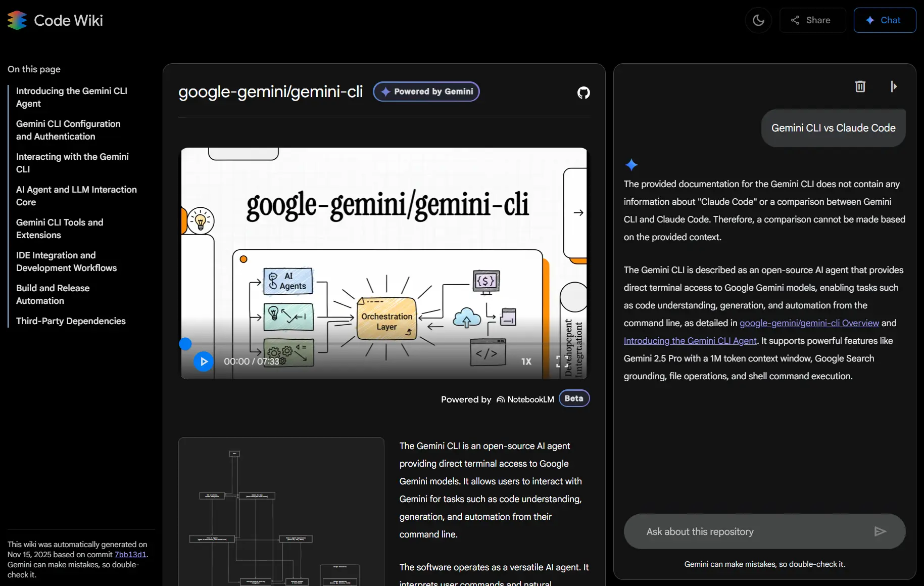Click the send message arrow icon
The width and height of the screenshot is (924, 586).
pyautogui.click(x=880, y=531)
